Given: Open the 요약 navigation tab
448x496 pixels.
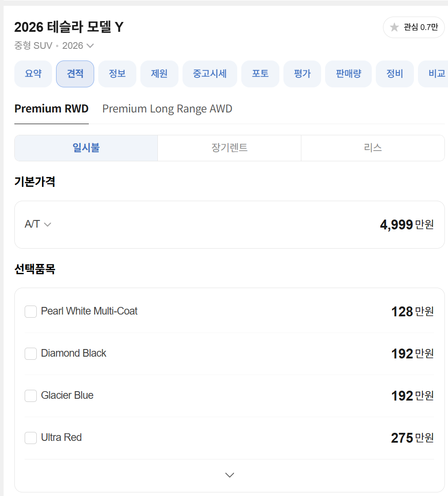Looking at the screenshot, I should (33, 73).
